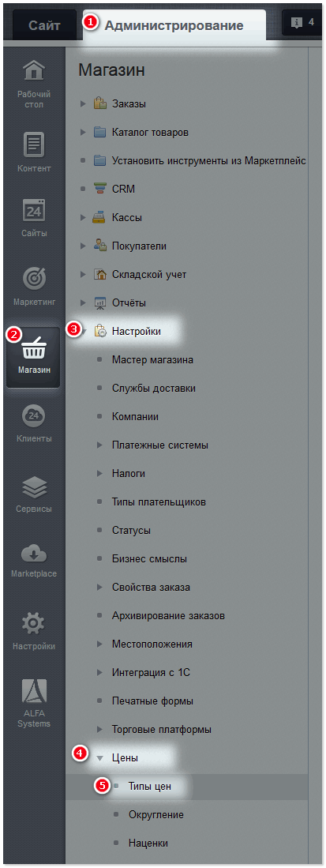Open Печатные формы
326x868 pixels.
[x=152, y=701]
